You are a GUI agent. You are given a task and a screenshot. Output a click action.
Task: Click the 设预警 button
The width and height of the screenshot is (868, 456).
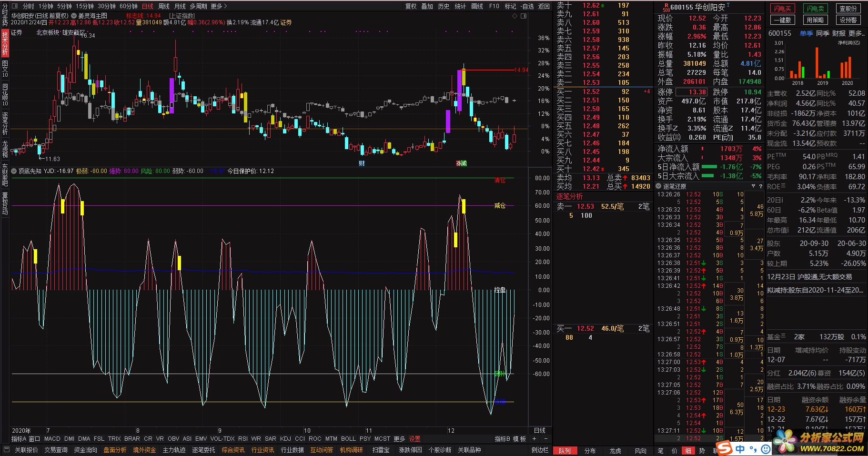[848, 20]
